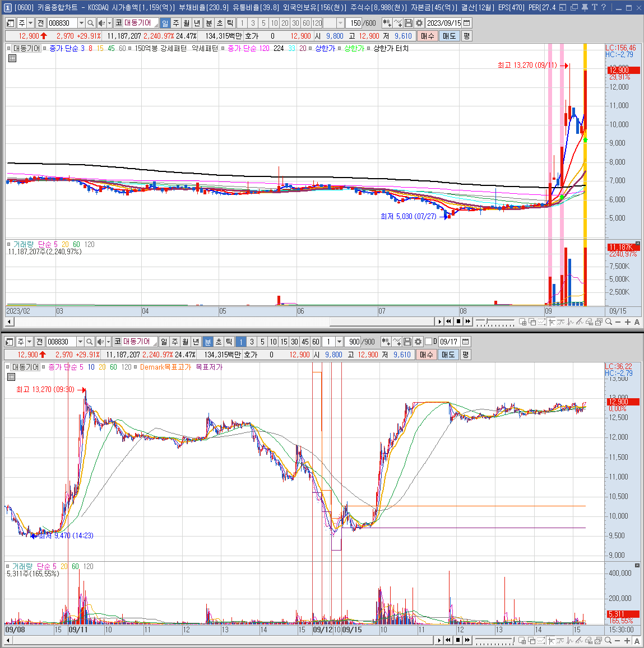Select the 15-minute interval in the bottom chart
Image resolution: width=644 pixels, height=648 pixels.
click(x=284, y=342)
